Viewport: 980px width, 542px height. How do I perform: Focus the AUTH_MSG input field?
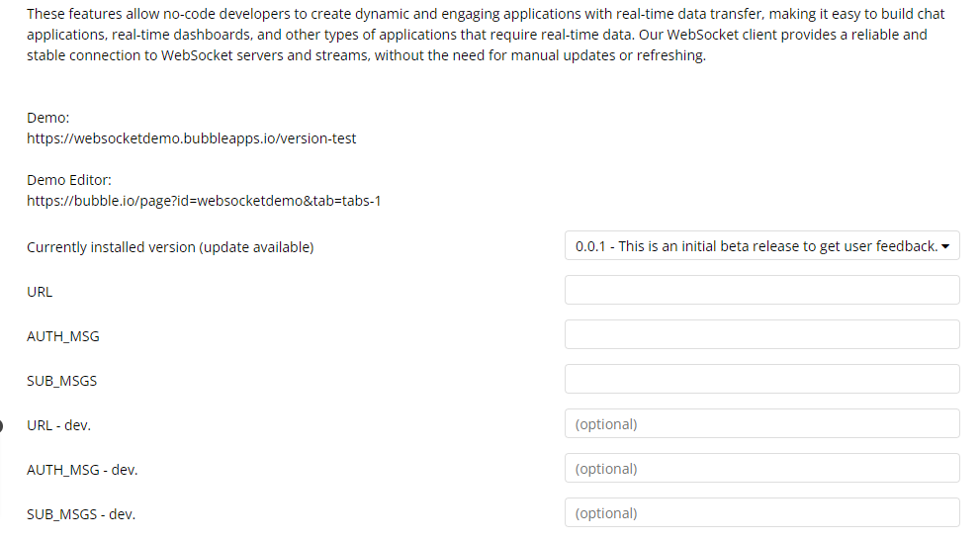click(x=761, y=334)
